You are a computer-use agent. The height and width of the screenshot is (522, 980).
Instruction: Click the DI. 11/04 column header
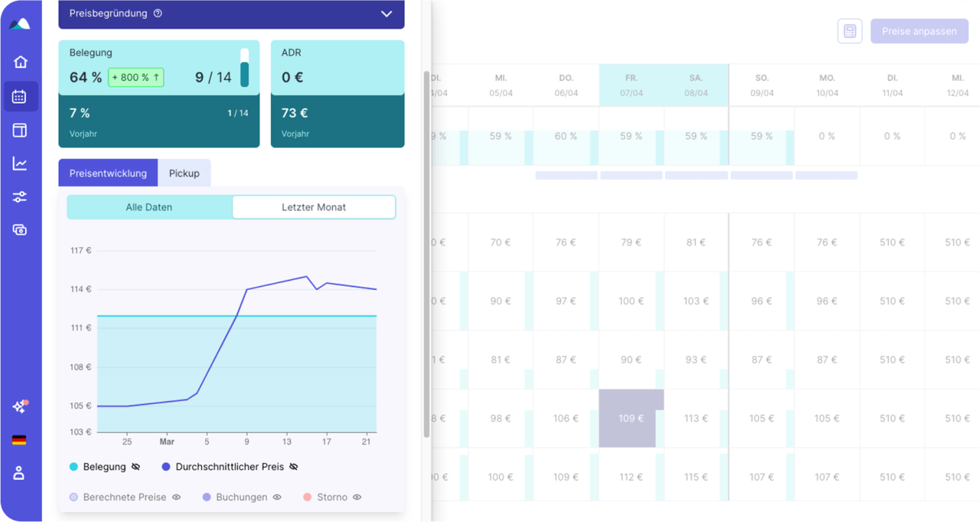tap(892, 85)
